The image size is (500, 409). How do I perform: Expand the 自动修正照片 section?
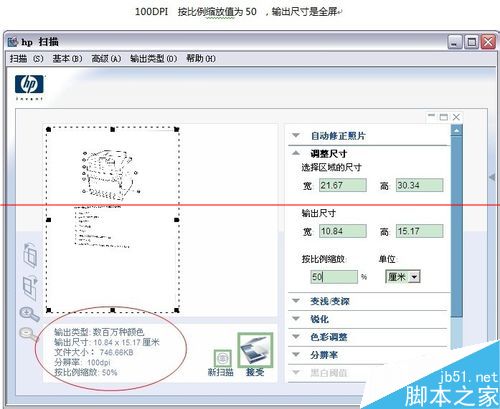click(x=296, y=135)
